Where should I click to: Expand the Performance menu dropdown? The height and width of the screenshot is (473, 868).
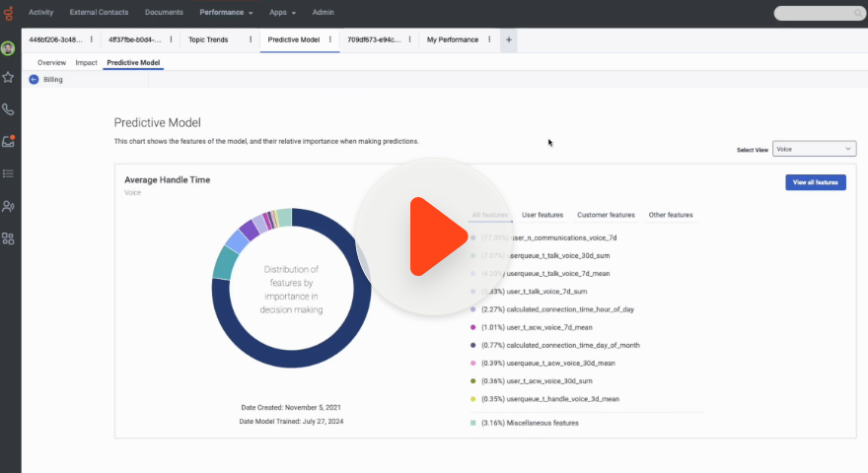tap(226, 13)
